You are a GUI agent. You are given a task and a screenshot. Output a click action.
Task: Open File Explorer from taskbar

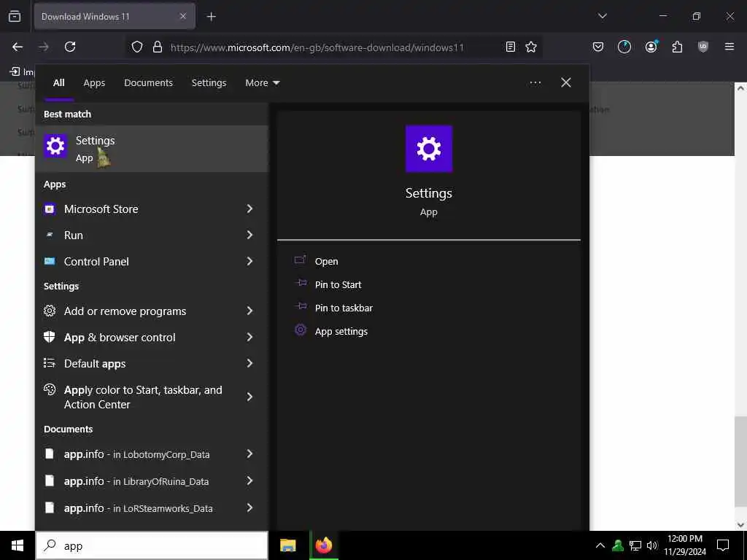tap(287, 545)
